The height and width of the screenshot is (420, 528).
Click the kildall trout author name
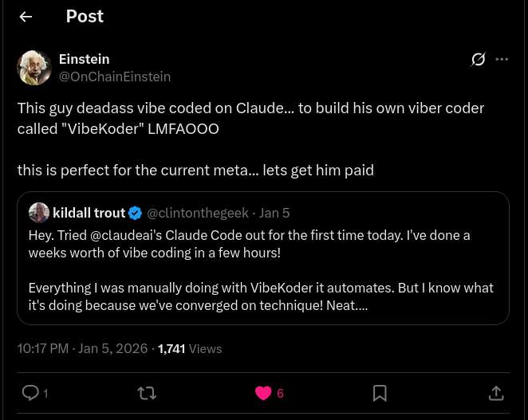[89, 213]
